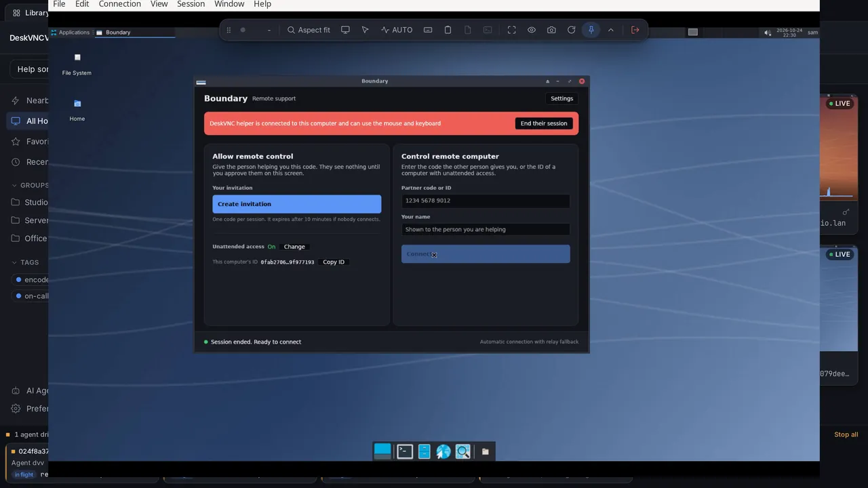Viewport: 868px width, 488px height.
Task: Collapse the toolbar with the up chevron
Action: coord(611,30)
